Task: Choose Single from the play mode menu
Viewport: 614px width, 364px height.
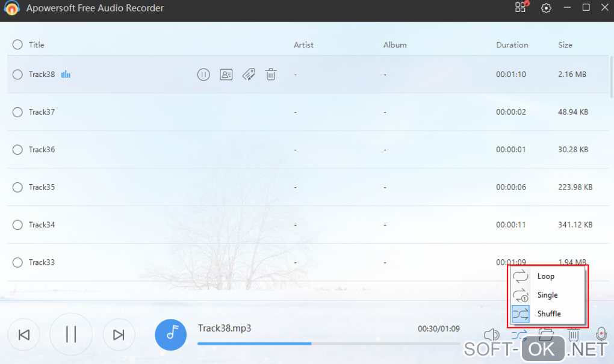Action: (x=548, y=295)
